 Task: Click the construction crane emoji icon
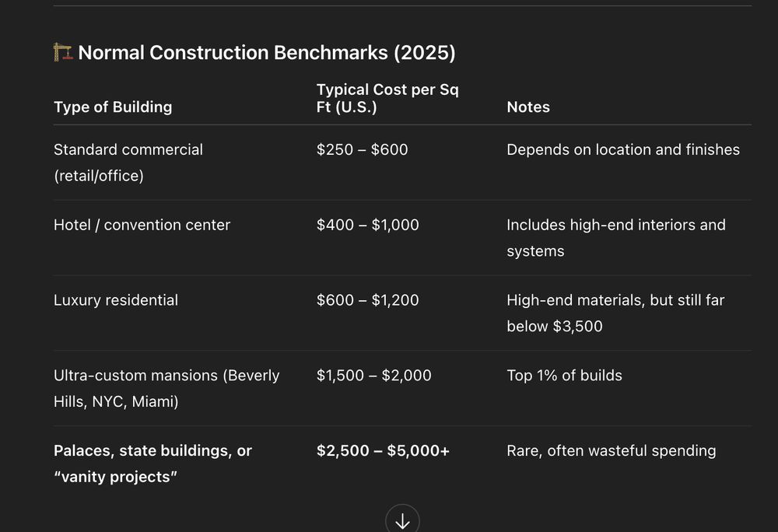[x=63, y=53]
